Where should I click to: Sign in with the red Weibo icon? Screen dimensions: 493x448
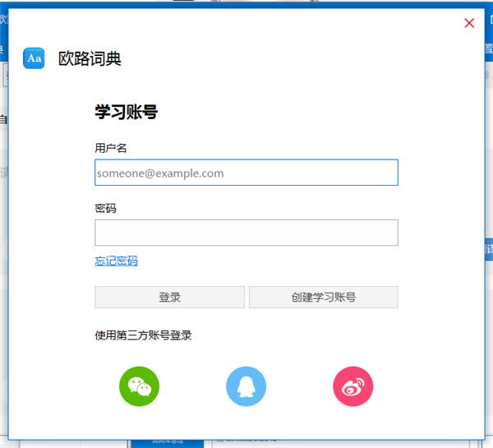pos(352,386)
